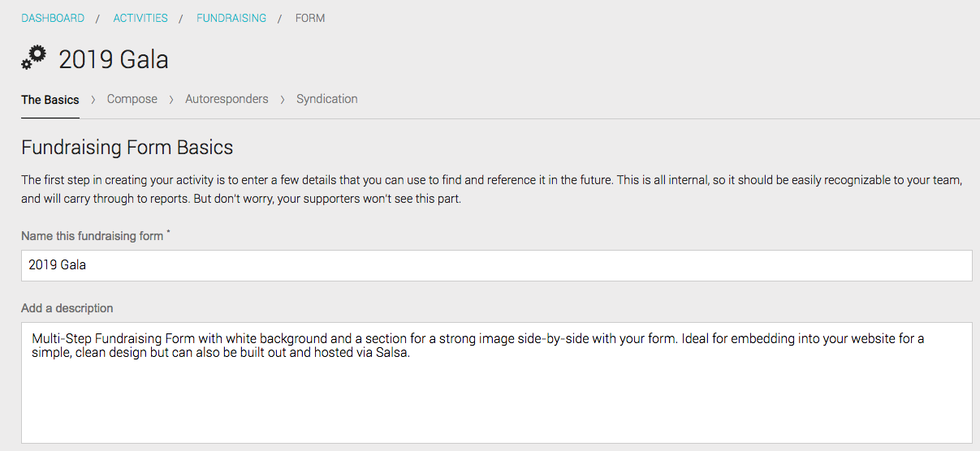Open the Autoresponders step
980x451 pixels.
tap(227, 99)
